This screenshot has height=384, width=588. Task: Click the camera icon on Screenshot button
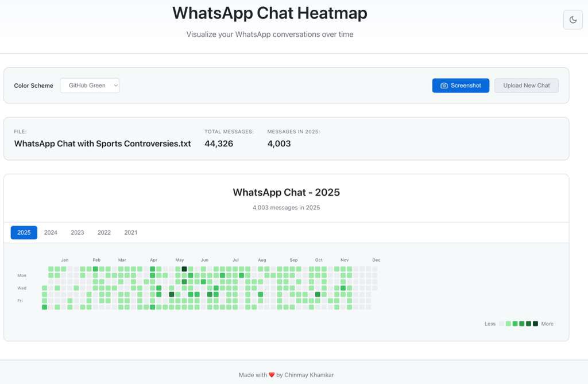pyautogui.click(x=444, y=86)
